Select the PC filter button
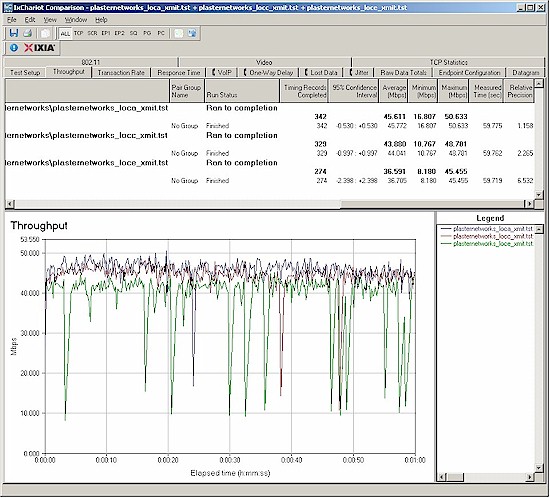Image resolution: width=550 pixels, height=498 pixels. (x=161, y=33)
